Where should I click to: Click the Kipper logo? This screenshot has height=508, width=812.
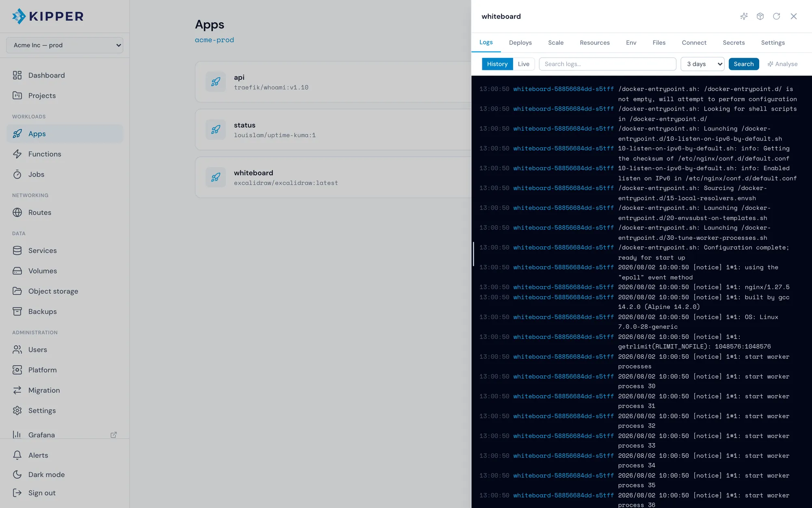click(48, 16)
